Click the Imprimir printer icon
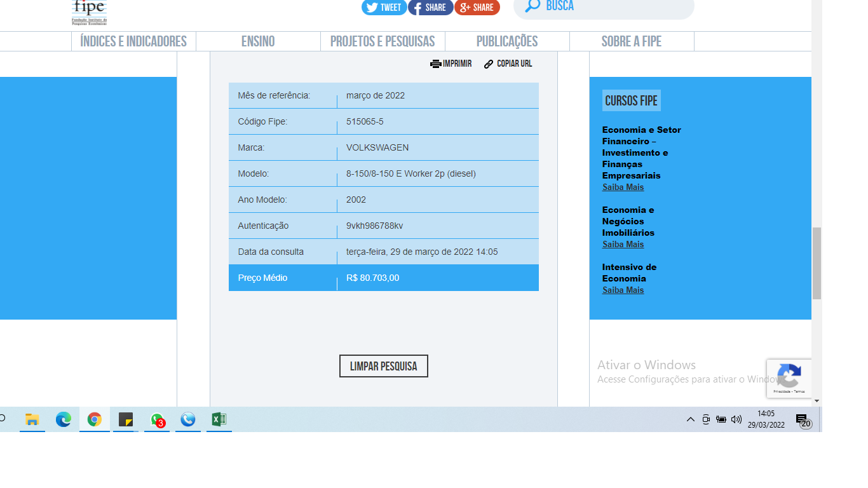868x488 pixels. [x=436, y=64]
